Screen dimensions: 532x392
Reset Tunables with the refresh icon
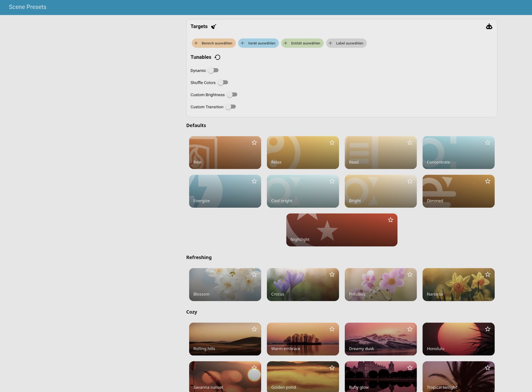point(218,57)
